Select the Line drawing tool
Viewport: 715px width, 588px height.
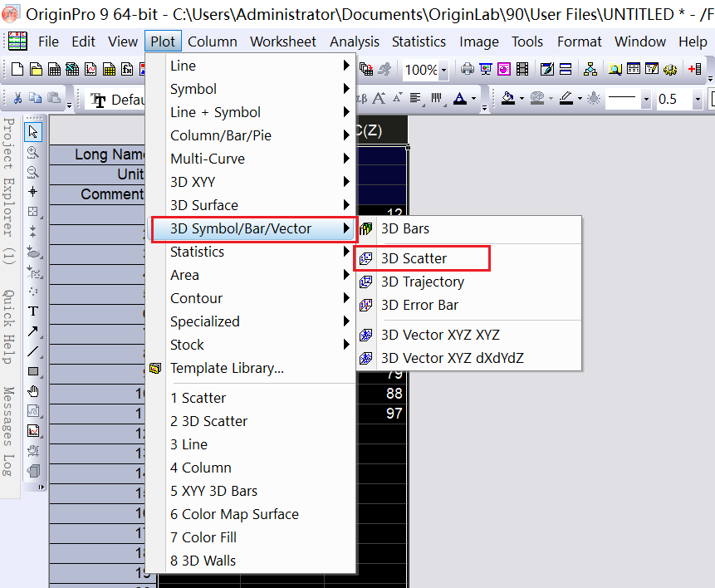tap(33, 351)
